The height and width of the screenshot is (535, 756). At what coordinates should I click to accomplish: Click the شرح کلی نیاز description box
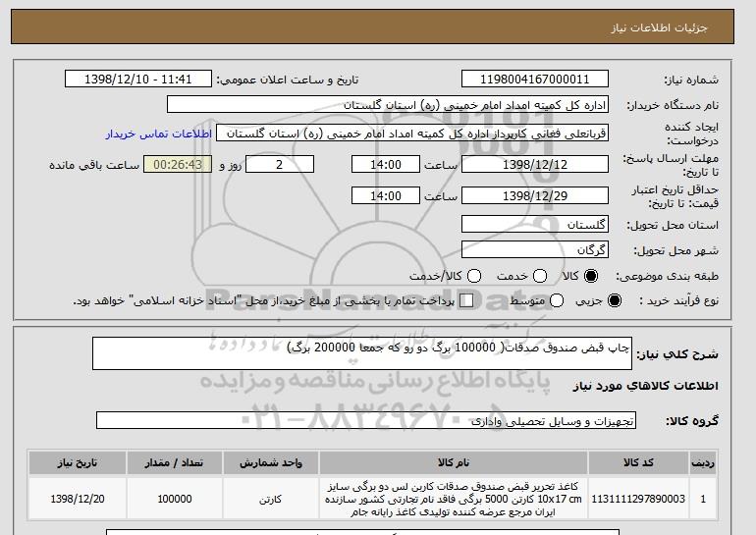362,353
